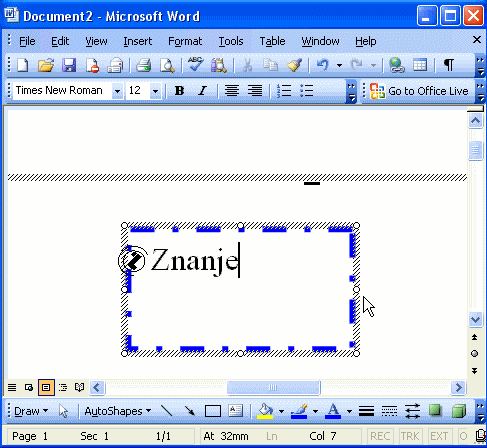Open the font size 12 dropdown
This screenshot has height=448, width=487.
coord(155,91)
